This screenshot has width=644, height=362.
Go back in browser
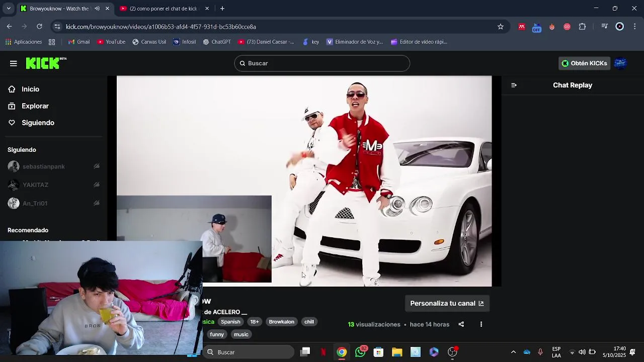click(10, 27)
